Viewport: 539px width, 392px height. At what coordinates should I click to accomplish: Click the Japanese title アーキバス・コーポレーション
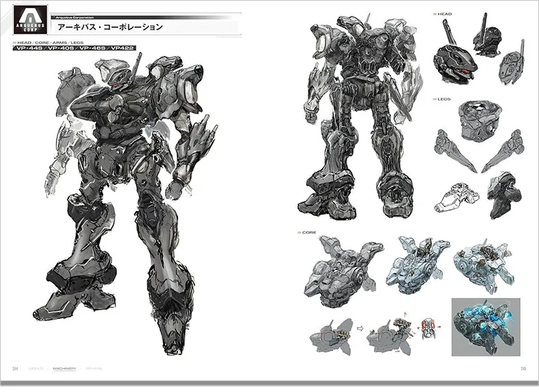click(110, 27)
